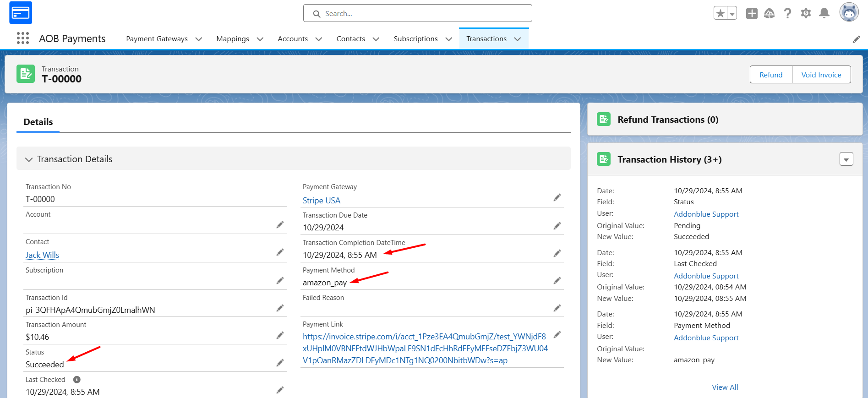Edit the Failed Reason pencil icon
The image size is (868, 398).
click(x=557, y=308)
